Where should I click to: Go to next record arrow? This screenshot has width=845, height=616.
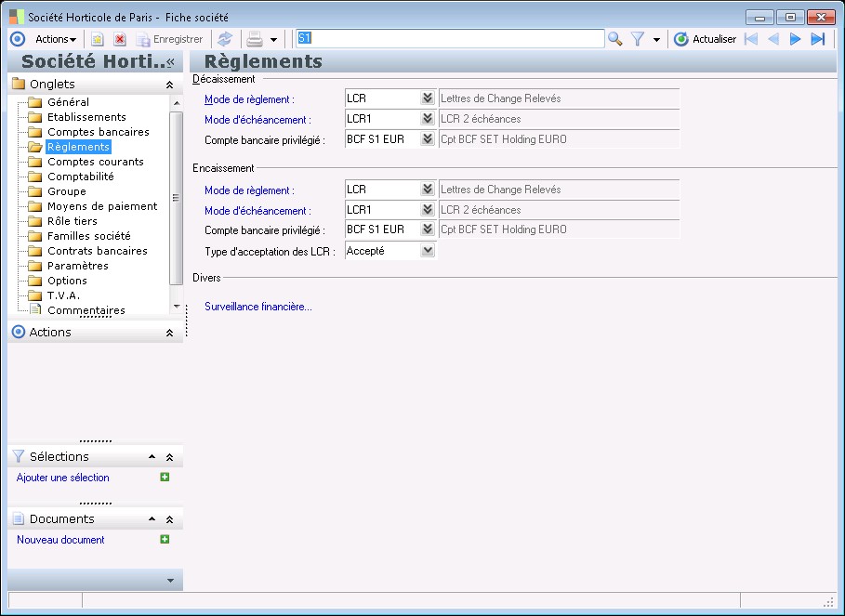795,39
